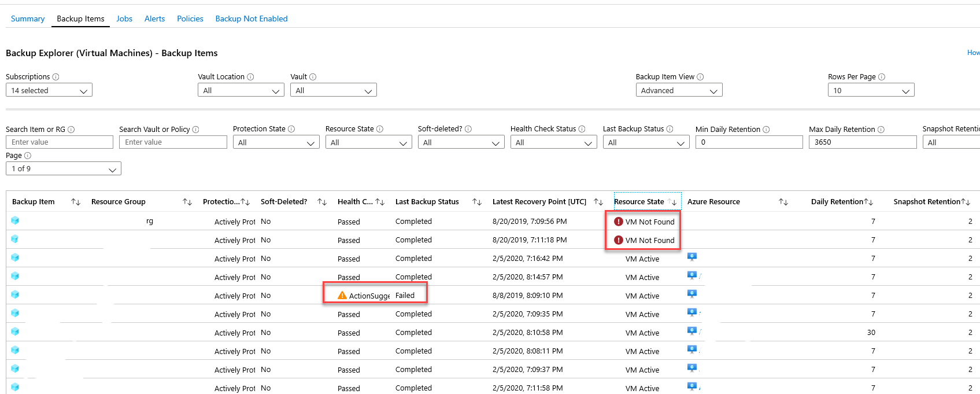Viewport: 980px width, 394px height.
Task: Show the Protection State filter info icon
Action: pyautogui.click(x=291, y=129)
